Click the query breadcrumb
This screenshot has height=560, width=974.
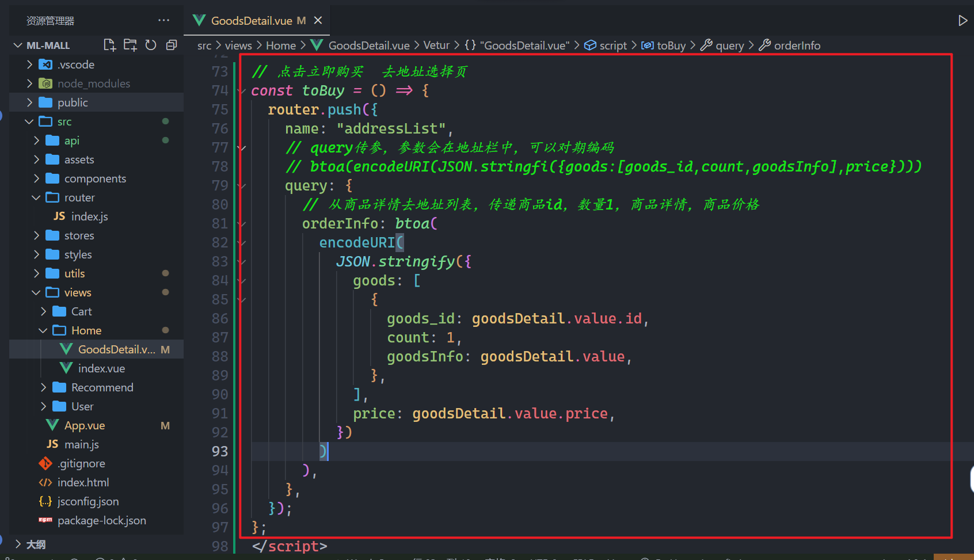click(729, 45)
